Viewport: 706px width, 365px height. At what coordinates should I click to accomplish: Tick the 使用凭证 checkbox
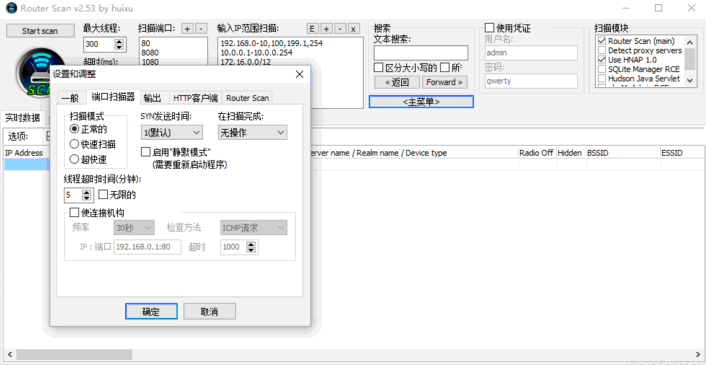point(489,28)
